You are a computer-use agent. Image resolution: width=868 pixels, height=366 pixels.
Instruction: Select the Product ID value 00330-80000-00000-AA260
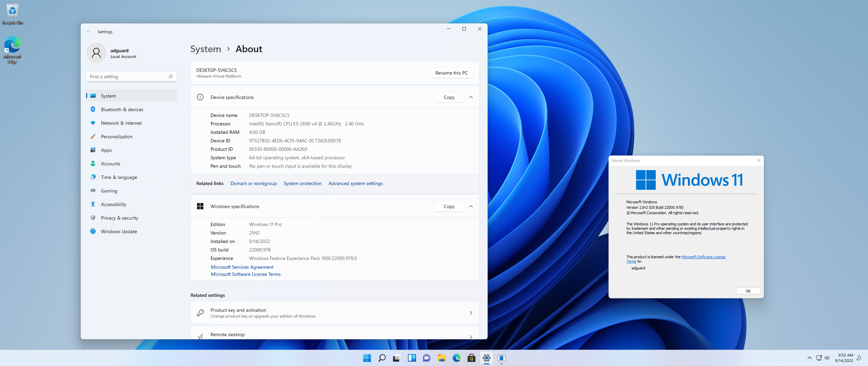[278, 149]
